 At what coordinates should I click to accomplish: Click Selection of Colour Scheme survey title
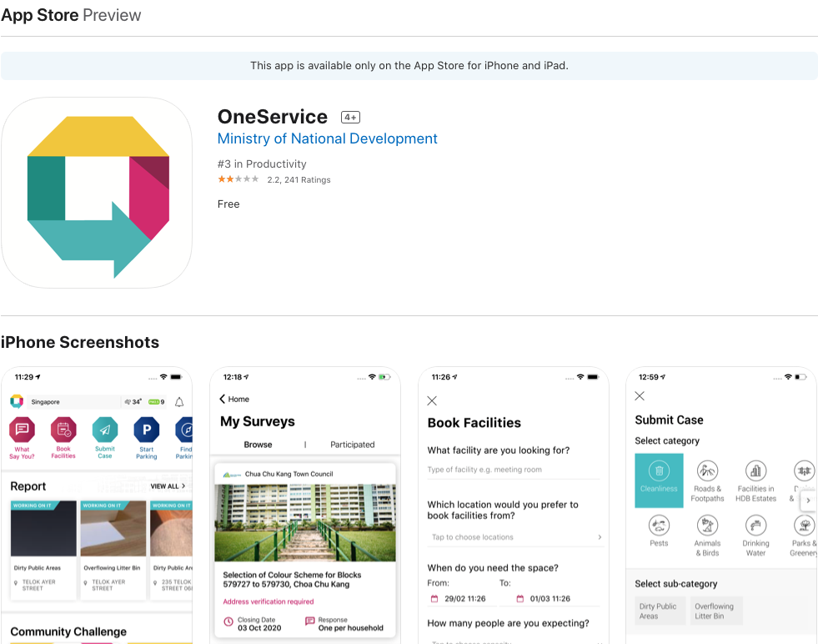click(x=292, y=579)
